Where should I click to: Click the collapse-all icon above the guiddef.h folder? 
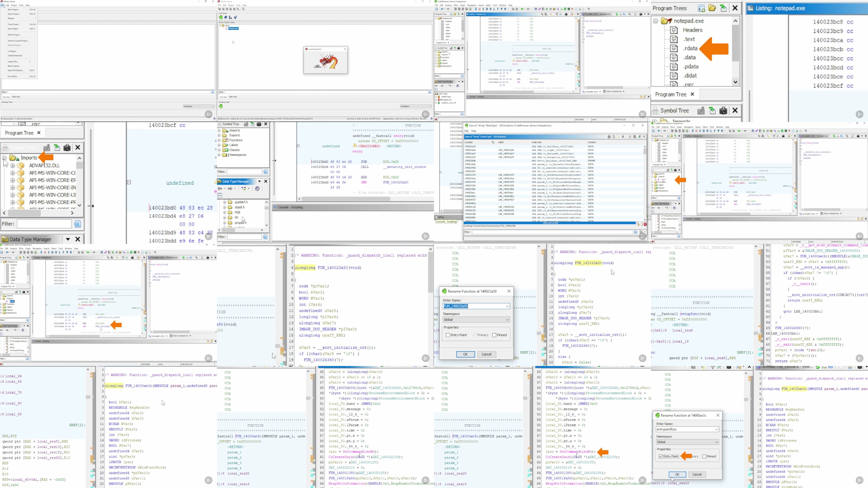(220, 195)
